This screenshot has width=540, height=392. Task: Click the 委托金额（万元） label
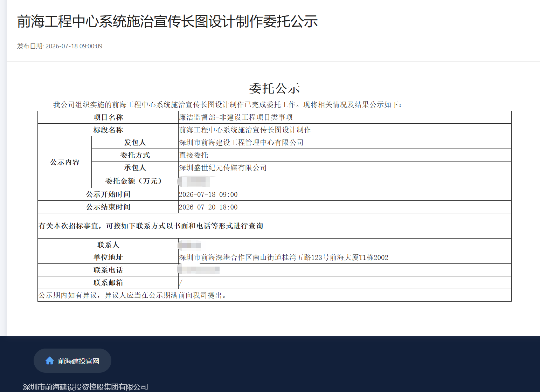pyautogui.click(x=135, y=181)
